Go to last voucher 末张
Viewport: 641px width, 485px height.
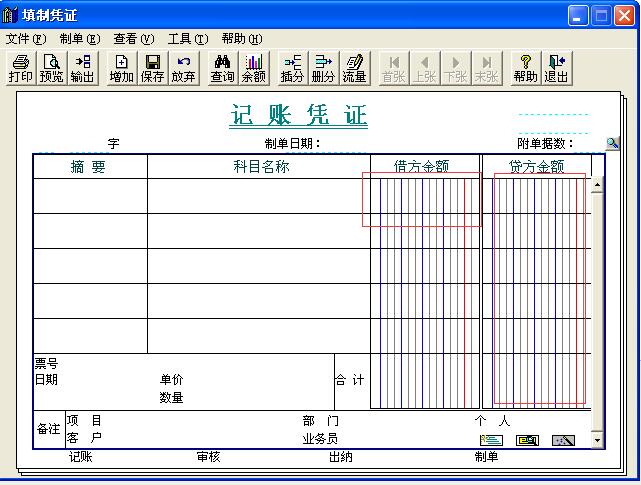pyautogui.click(x=486, y=68)
